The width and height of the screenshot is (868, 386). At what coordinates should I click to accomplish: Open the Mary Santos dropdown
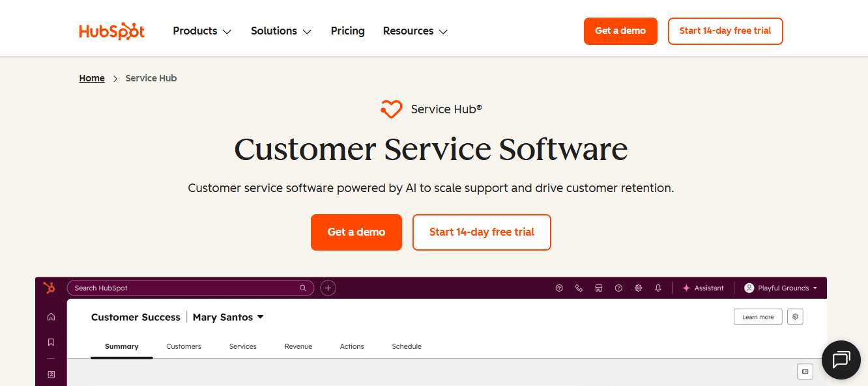click(227, 317)
